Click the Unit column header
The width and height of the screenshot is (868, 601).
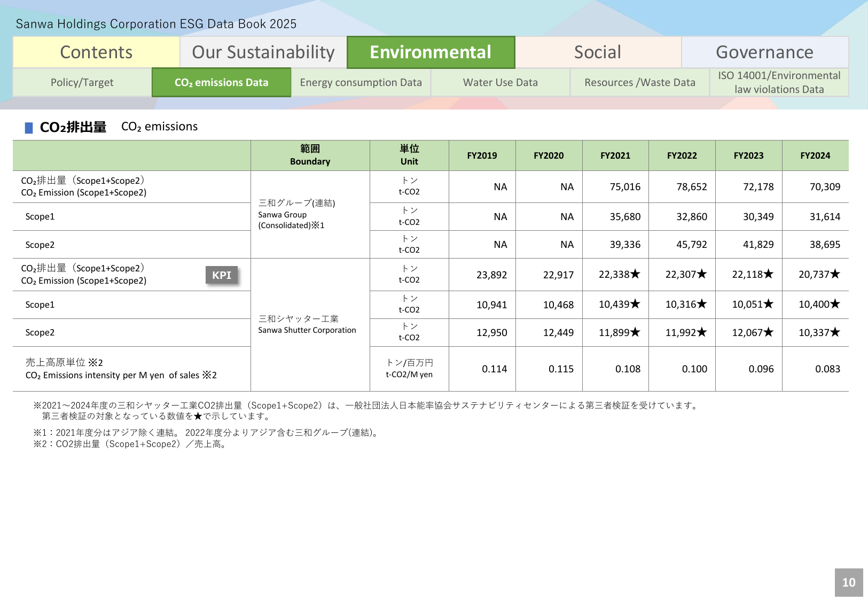pos(409,155)
